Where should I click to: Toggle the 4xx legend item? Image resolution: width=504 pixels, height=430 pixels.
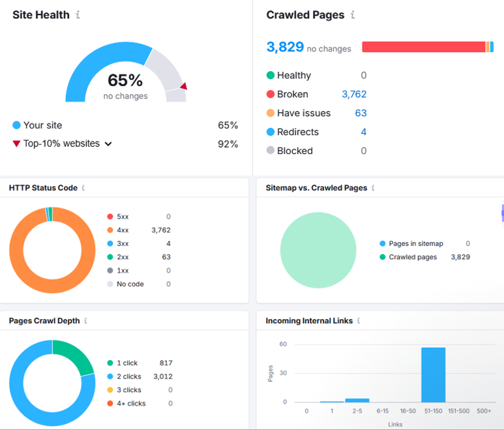[x=123, y=230]
